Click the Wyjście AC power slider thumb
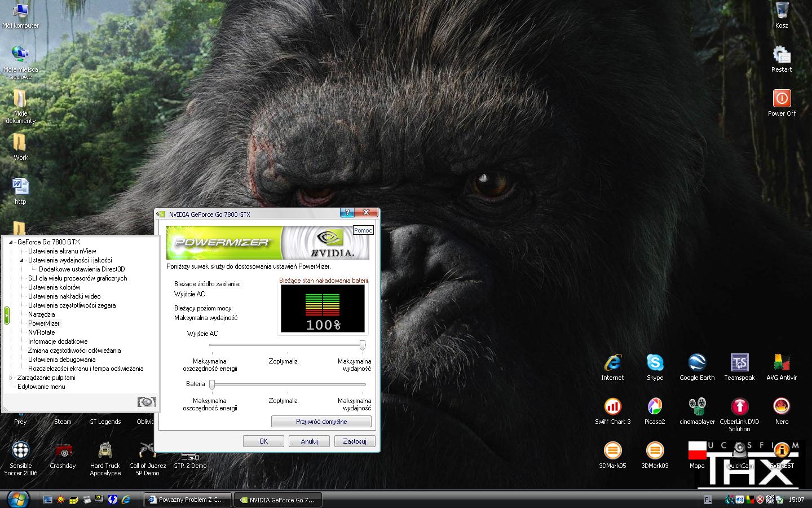 tap(363, 345)
